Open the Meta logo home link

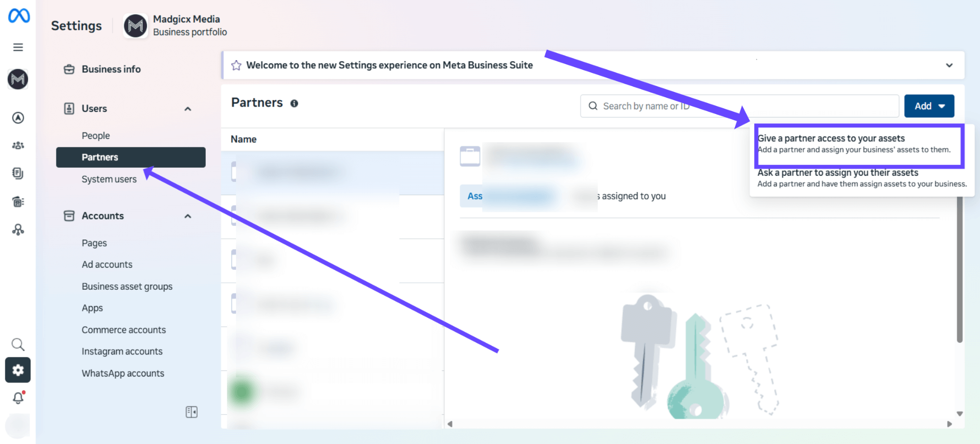tap(19, 16)
